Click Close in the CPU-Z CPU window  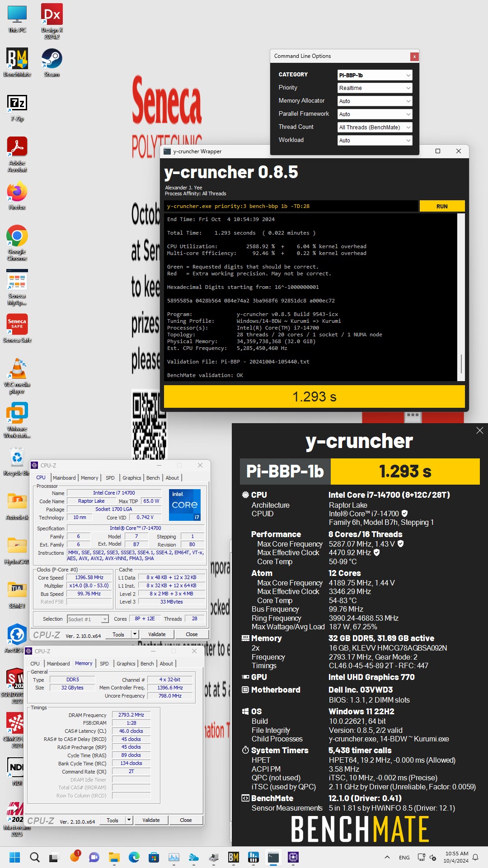(192, 634)
